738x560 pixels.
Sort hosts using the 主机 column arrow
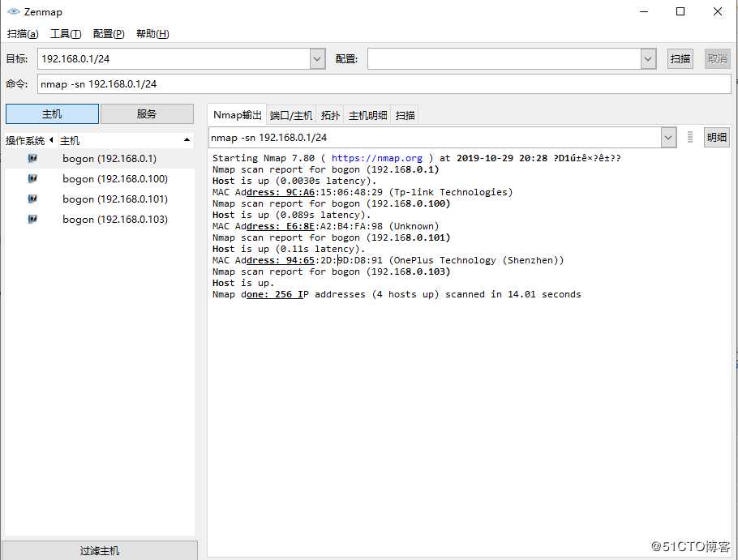pyautogui.click(x=187, y=140)
